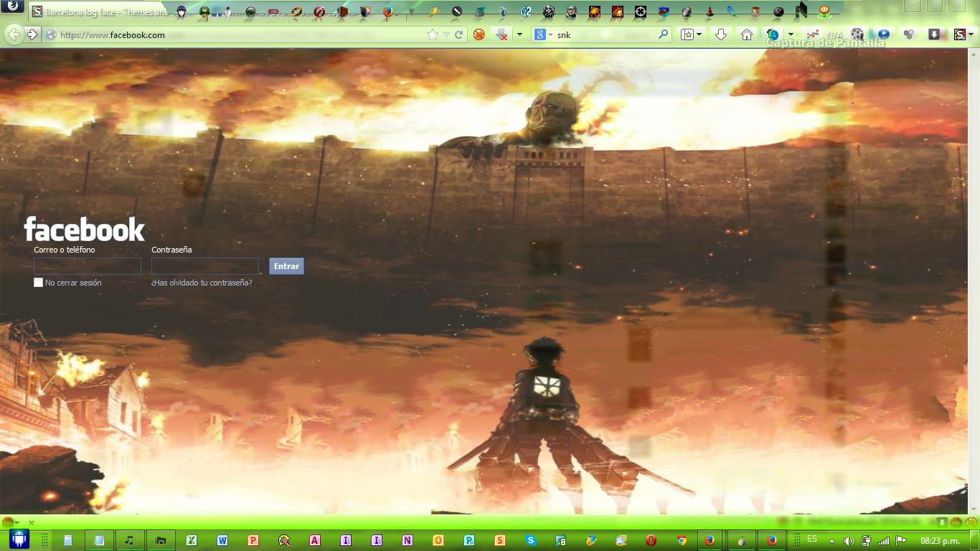Click the lightning bolt launcher icon
This screenshot has width=980, height=551.
(433, 11)
